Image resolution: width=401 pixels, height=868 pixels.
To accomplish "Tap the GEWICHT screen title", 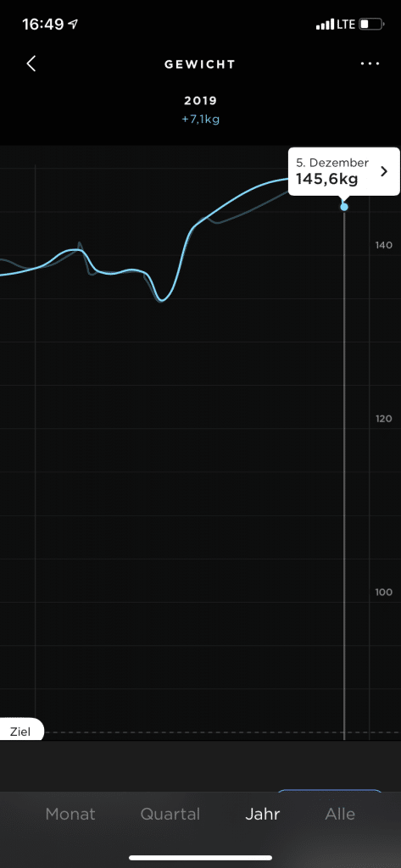I will [x=200, y=64].
